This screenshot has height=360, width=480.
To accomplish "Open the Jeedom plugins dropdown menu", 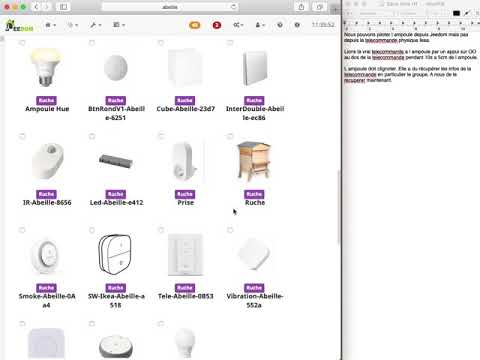I will 118,25.
